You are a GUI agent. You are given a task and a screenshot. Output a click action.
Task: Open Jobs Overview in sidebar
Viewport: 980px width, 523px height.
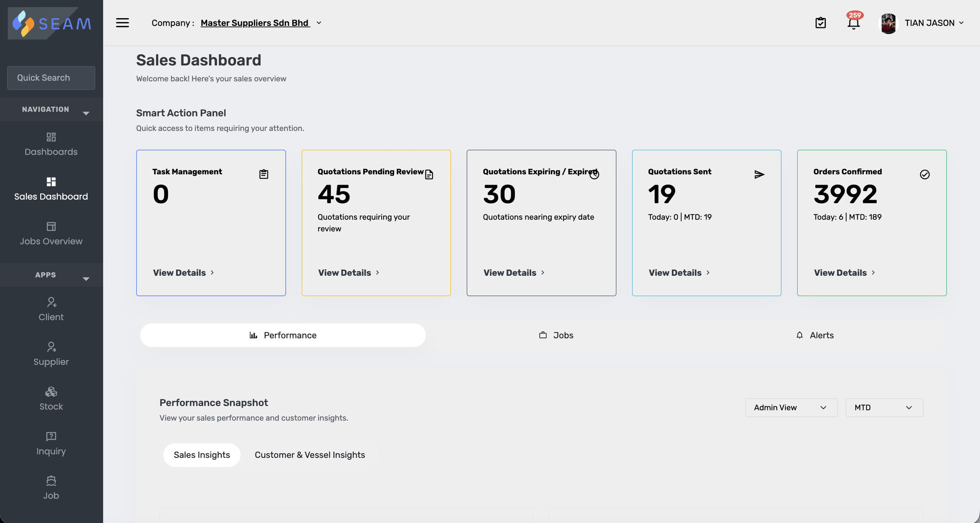(51, 234)
